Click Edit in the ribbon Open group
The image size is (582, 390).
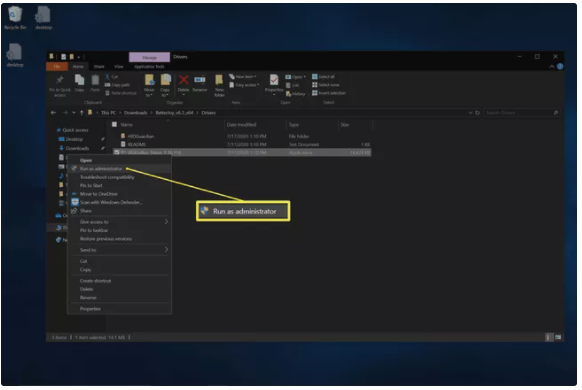(292, 85)
